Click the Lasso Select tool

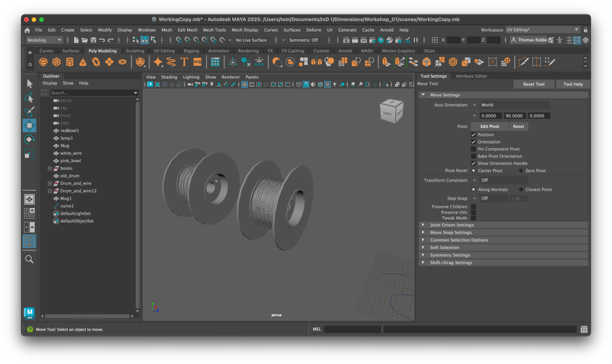29,97
